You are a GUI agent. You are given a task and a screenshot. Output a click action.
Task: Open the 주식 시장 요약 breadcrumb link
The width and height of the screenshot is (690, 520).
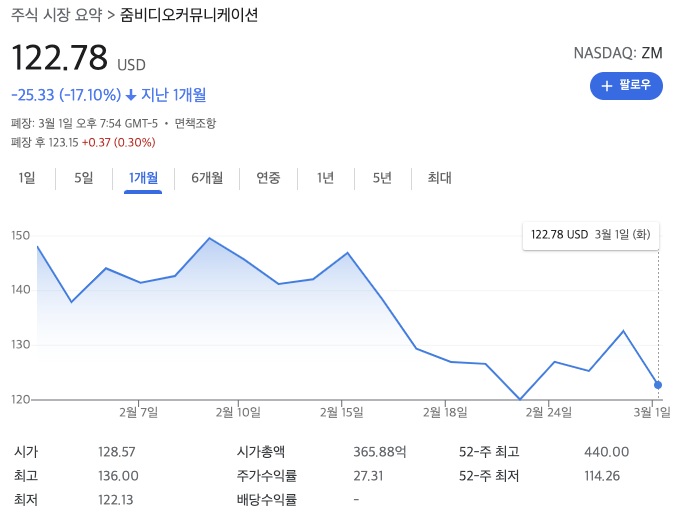[x=56, y=15]
